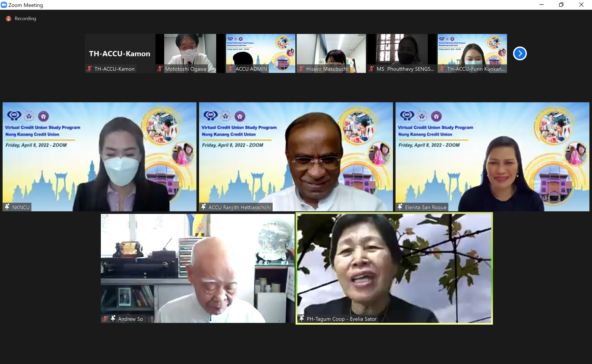This screenshot has width=592, height=364.
Task: Click pin icon beside ACCU Ranjith Hettiarachchi
Action: click(204, 207)
